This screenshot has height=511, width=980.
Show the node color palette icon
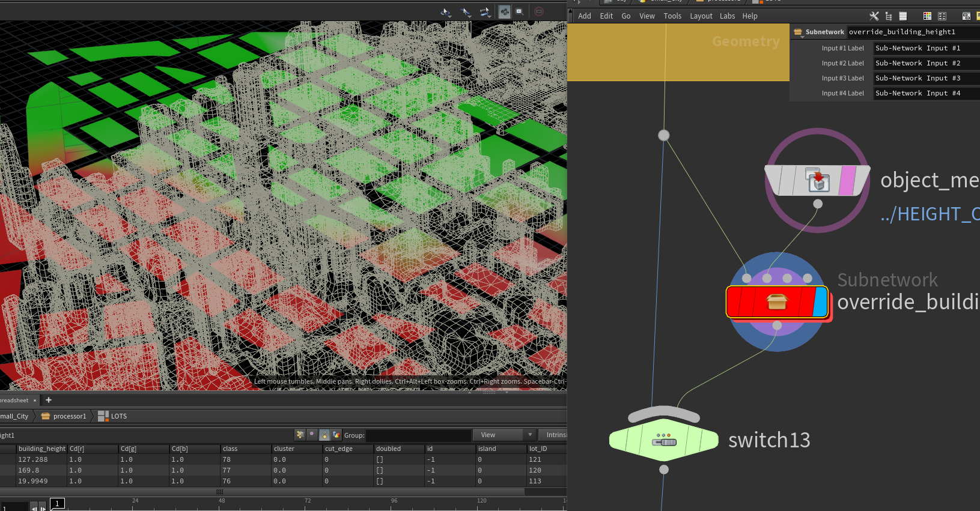(x=927, y=16)
